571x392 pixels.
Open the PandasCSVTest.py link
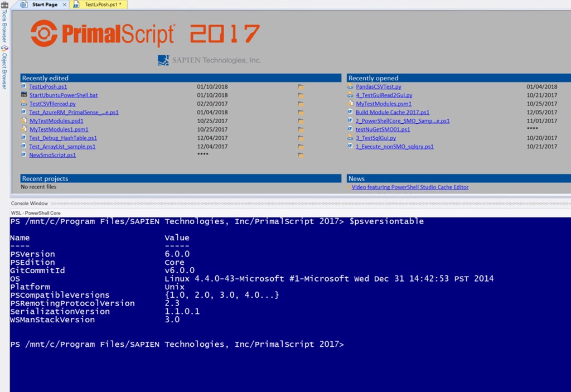379,86
